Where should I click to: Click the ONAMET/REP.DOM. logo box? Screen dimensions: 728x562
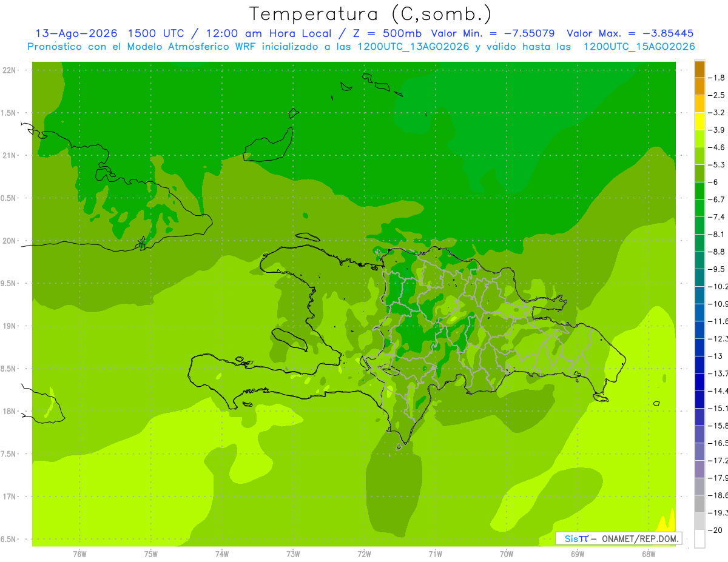(x=618, y=538)
